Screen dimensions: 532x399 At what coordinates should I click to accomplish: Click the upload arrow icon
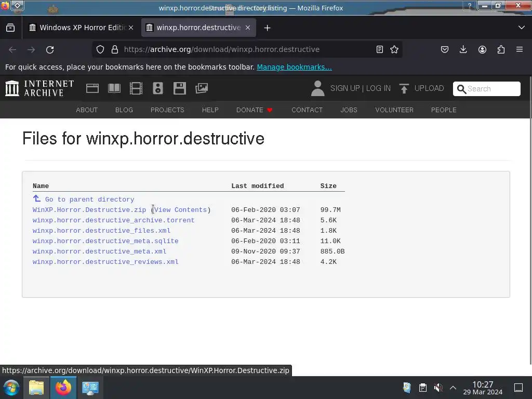coord(404,88)
